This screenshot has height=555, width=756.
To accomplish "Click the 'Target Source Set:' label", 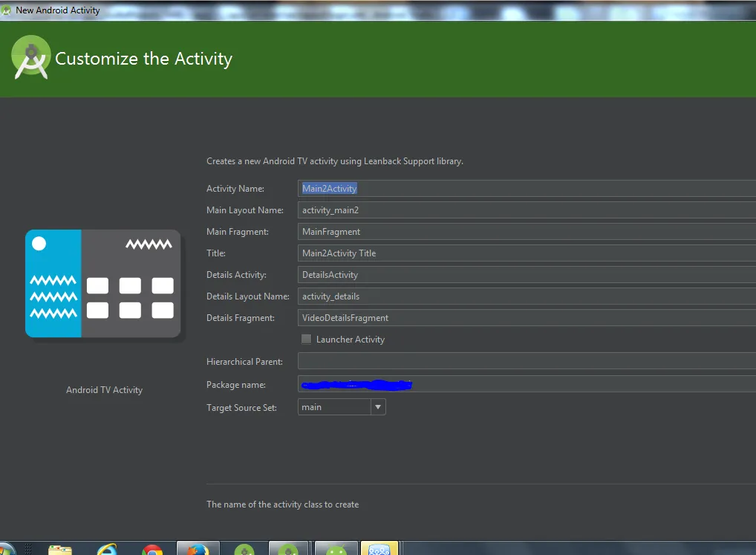I will point(241,408).
